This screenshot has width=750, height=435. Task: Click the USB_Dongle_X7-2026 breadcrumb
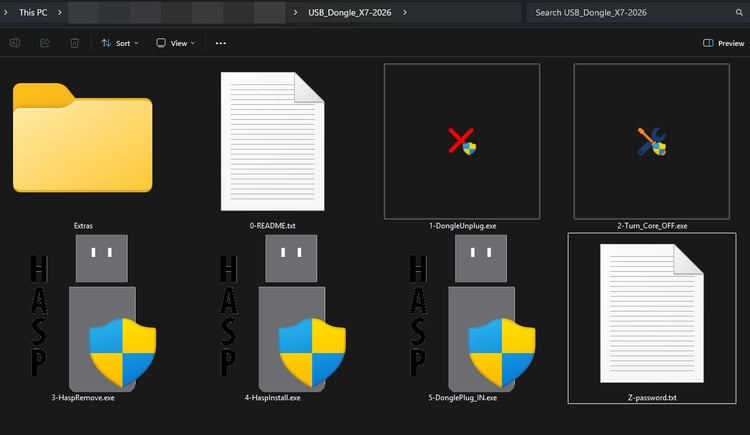(350, 12)
